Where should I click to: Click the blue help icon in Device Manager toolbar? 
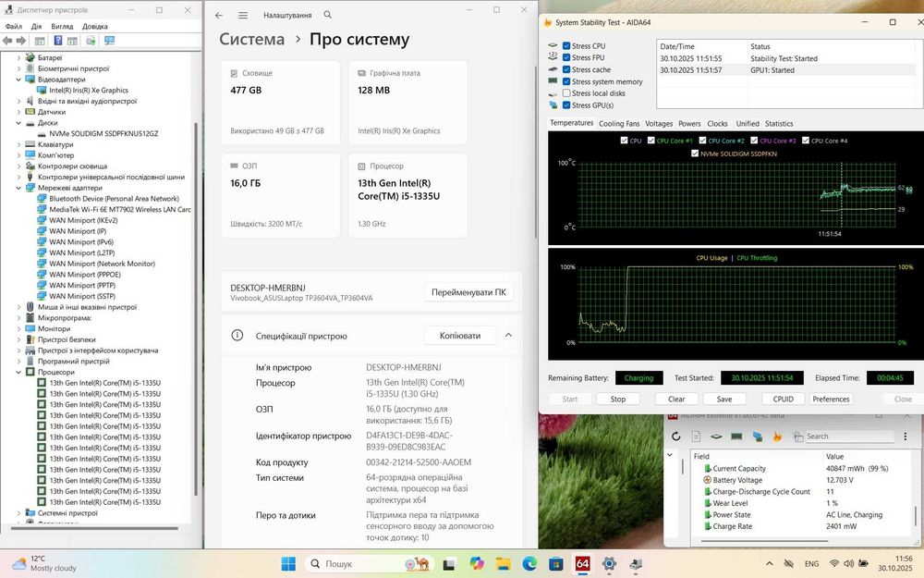(x=57, y=41)
